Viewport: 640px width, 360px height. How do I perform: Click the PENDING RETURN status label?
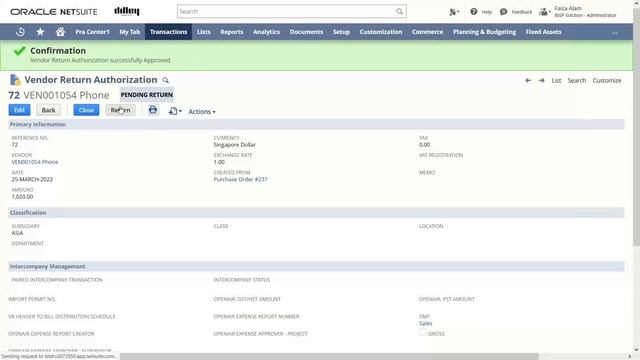[147, 95]
